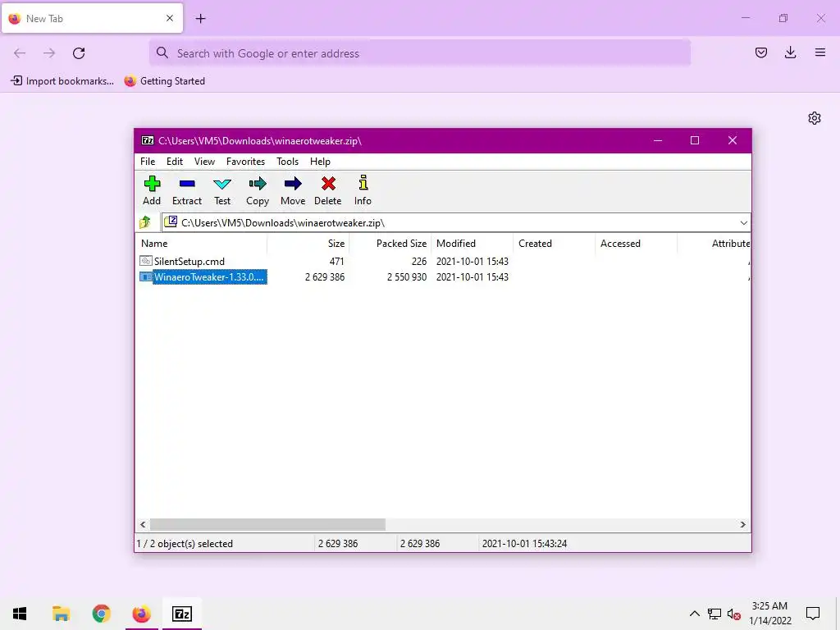
Task: Sort by Accessed column header
Action: pos(636,243)
